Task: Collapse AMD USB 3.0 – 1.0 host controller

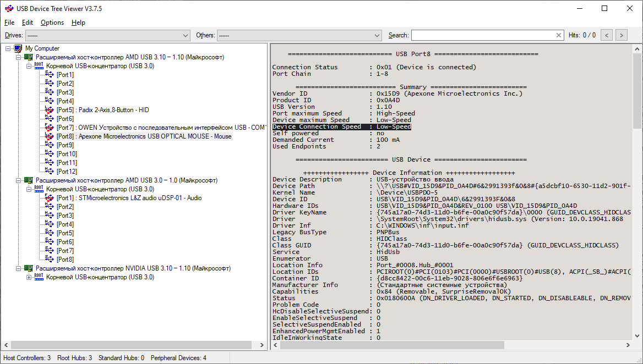Action: click(x=19, y=180)
